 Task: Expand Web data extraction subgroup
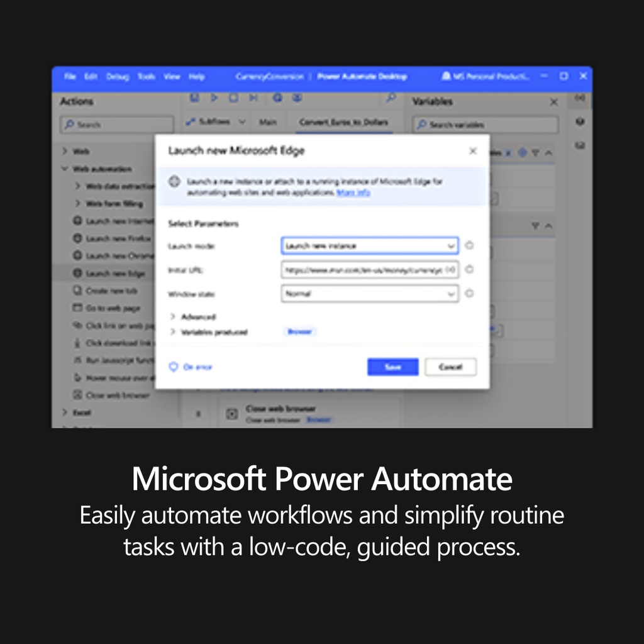pyautogui.click(x=77, y=186)
